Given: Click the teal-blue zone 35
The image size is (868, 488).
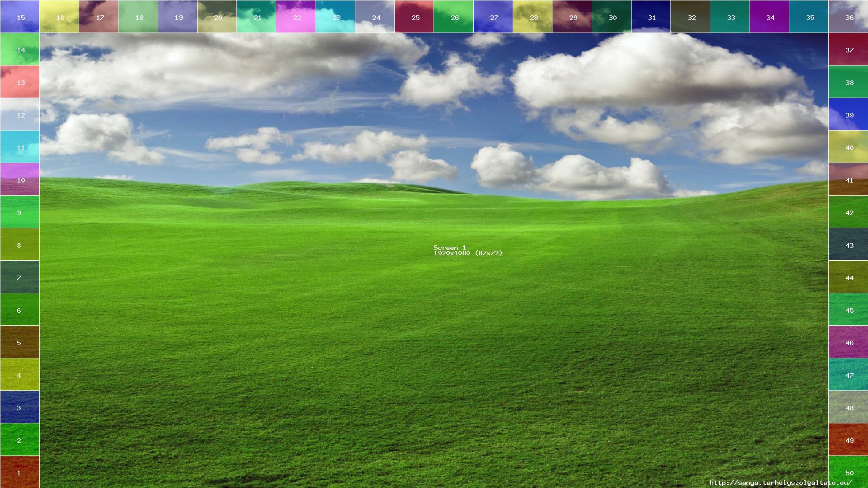Looking at the screenshot, I should pyautogui.click(x=809, y=16).
